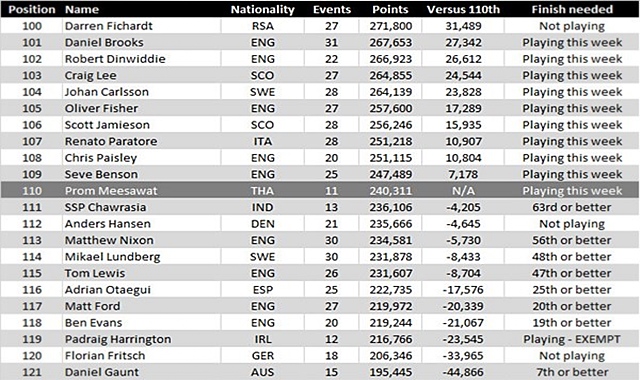
Task: Click Adrian Otaegui's ESP cell
Action: tap(262, 290)
